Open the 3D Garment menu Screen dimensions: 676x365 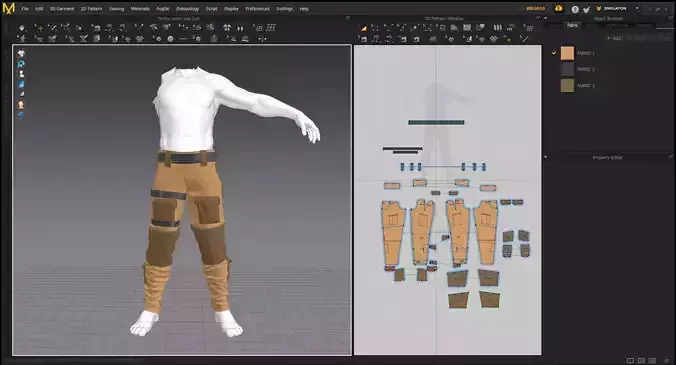[62, 9]
